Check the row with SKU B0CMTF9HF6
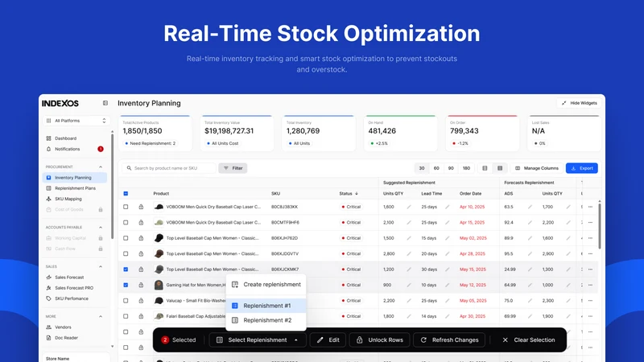 (x=126, y=223)
